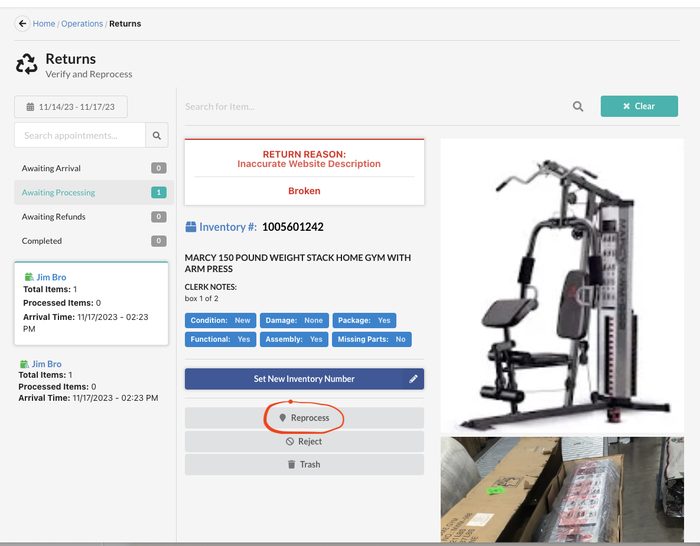This screenshot has width=700, height=546.
Task: Click the item search magnifier icon
Action: 578,106
